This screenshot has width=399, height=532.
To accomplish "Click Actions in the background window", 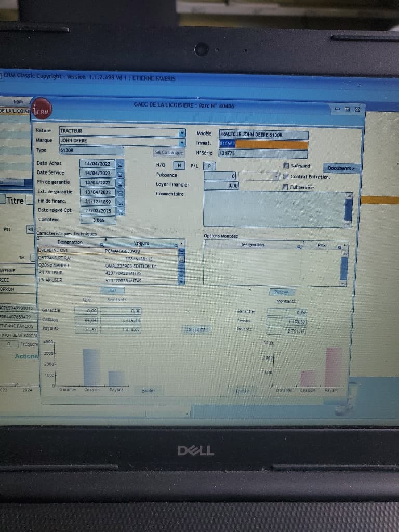I will (x=26, y=356).
